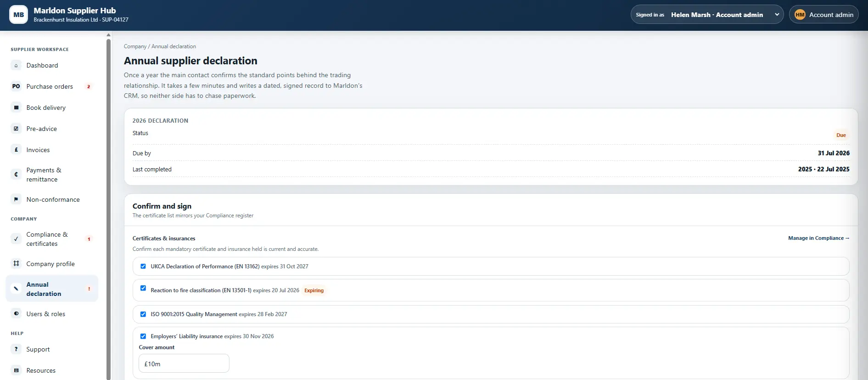The image size is (868, 380).
Task: Open Company profile
Action: pos(52,264)
